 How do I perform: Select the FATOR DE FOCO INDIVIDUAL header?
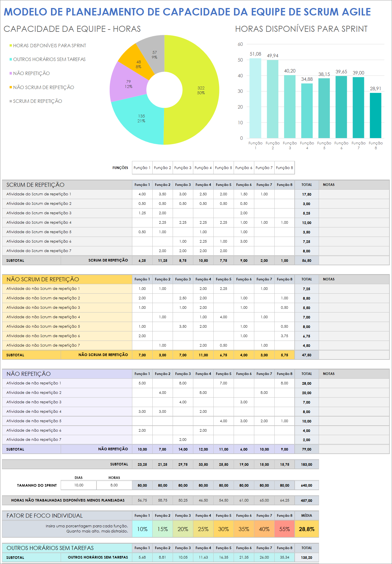[x=67, y=516]
